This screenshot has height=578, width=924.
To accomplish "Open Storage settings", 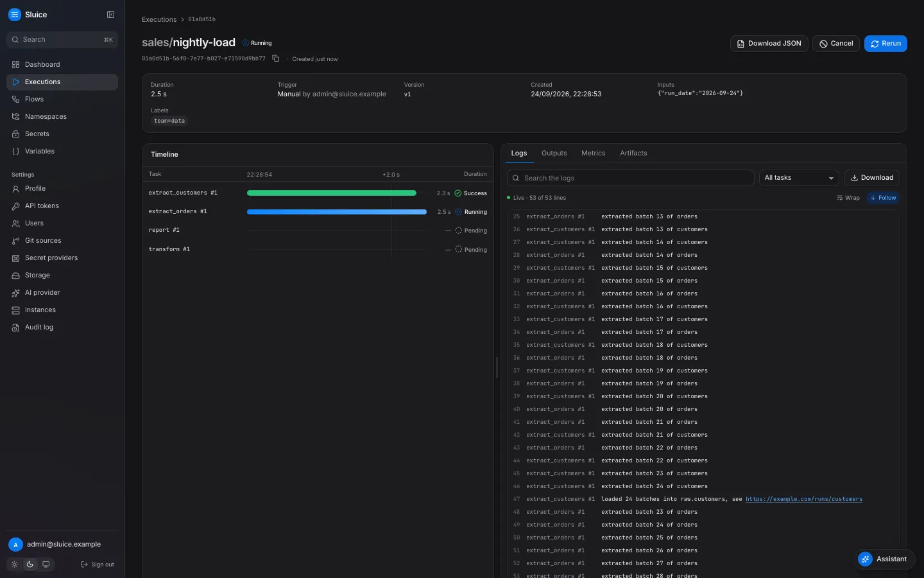I will point(62,275).
